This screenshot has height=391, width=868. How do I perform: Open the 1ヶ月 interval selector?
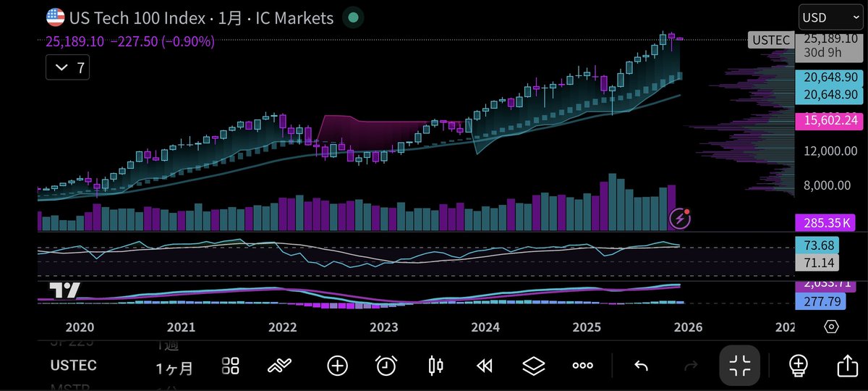[x=175, y=368]
